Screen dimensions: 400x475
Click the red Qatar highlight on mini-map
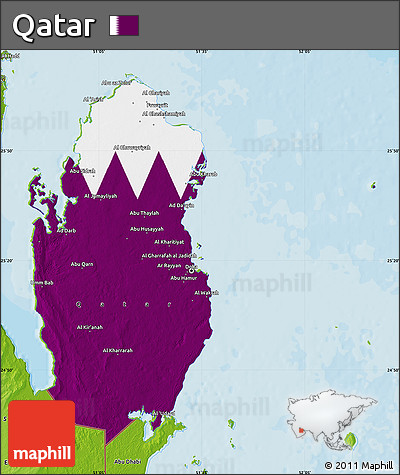coord(301,431)
